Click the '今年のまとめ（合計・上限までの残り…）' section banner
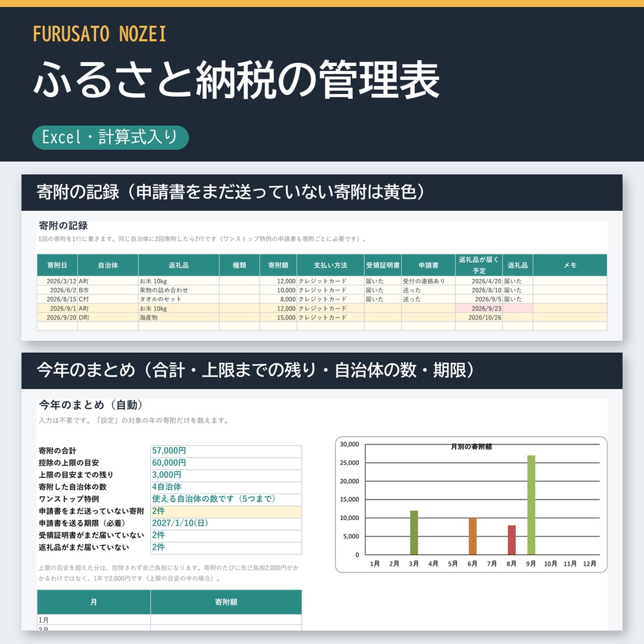Viewport: 644px width, 644px height. click(x=321, y=370)
